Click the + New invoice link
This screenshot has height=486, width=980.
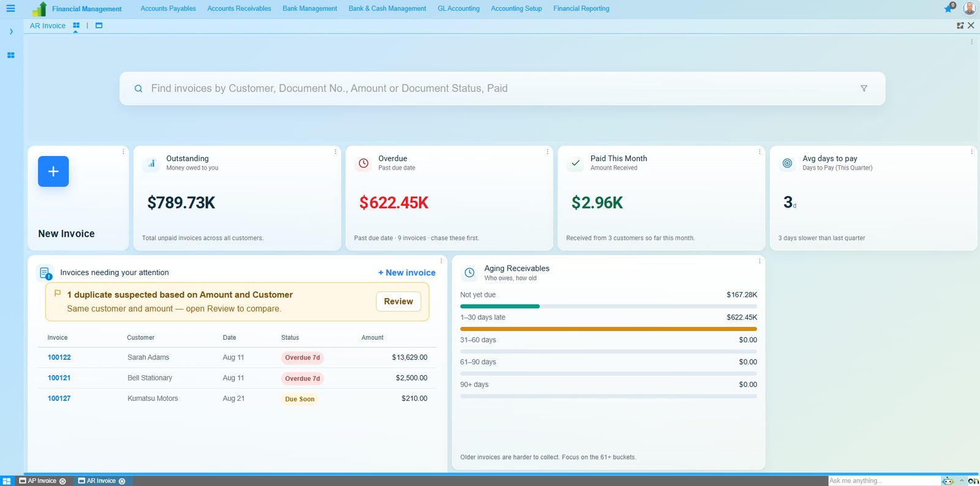(407, 272)
